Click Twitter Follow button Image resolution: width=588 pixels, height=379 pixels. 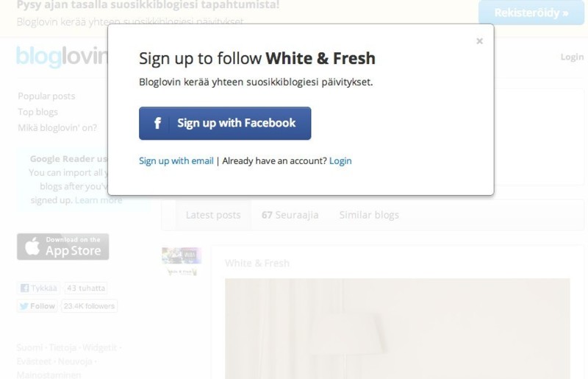pos(37,306)
